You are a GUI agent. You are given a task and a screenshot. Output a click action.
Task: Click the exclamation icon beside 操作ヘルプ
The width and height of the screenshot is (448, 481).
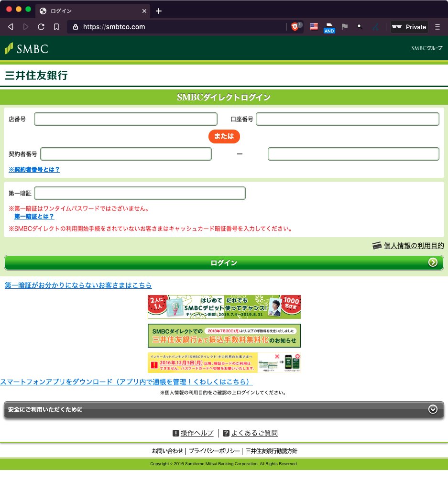click(176, 433)
